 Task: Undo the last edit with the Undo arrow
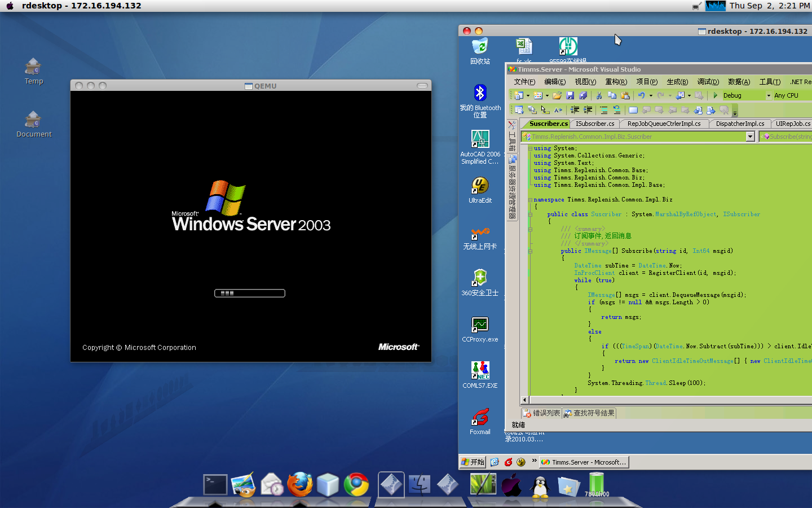641,95
